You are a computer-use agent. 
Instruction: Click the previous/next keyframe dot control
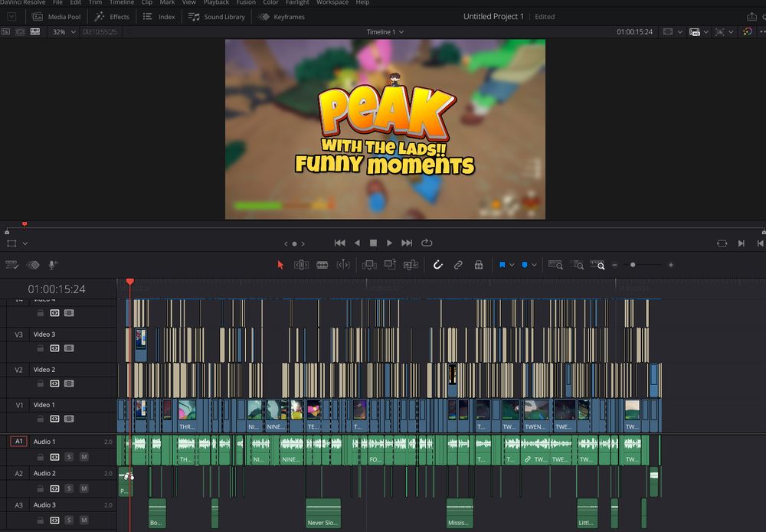click(295, 243)
